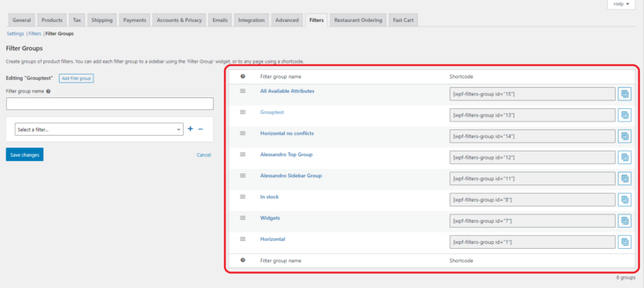Copy the In stock group shortcode
Image resolution: width=644 pixels, height=288 pixels.
pyautogui.click(x=624, y=200)
